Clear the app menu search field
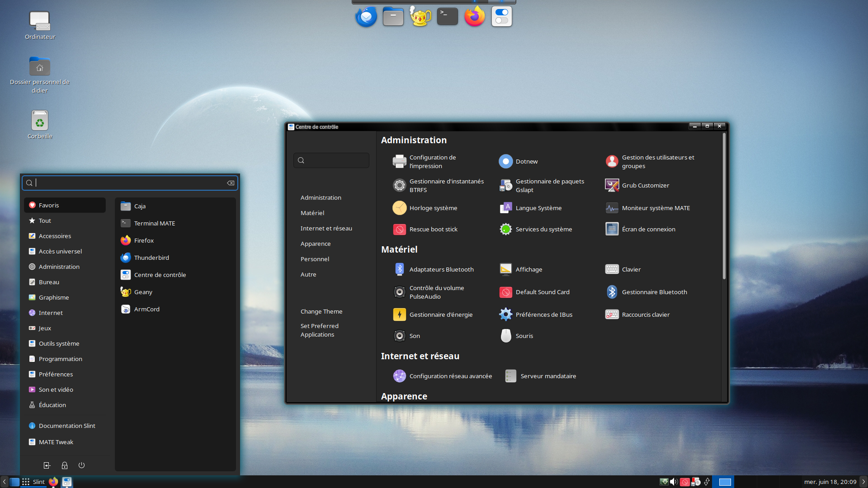This screenshot has height=488, width=868. 231,183
